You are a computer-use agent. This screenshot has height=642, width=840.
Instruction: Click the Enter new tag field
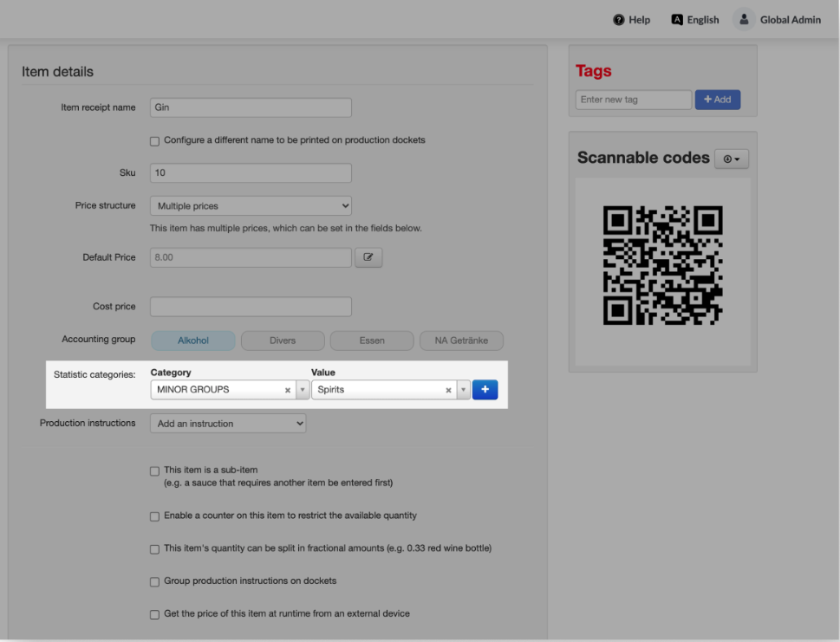pyautogui.click(x=633, y=100)
